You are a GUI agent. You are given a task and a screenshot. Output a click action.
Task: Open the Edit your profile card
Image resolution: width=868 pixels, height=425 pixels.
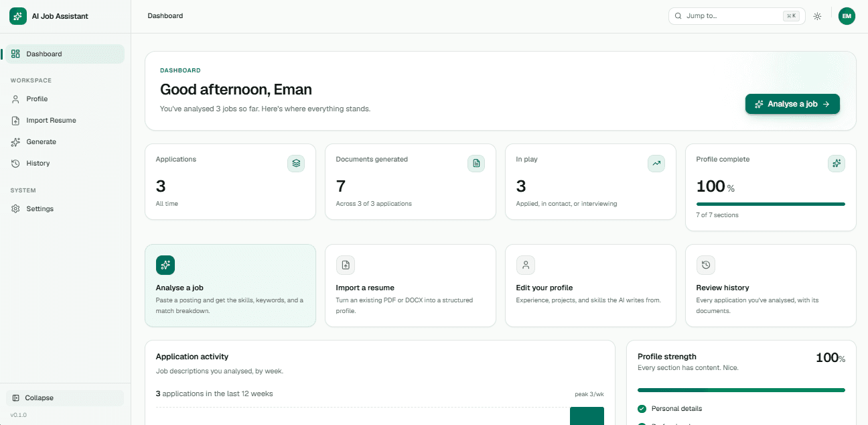click(591, 286)
